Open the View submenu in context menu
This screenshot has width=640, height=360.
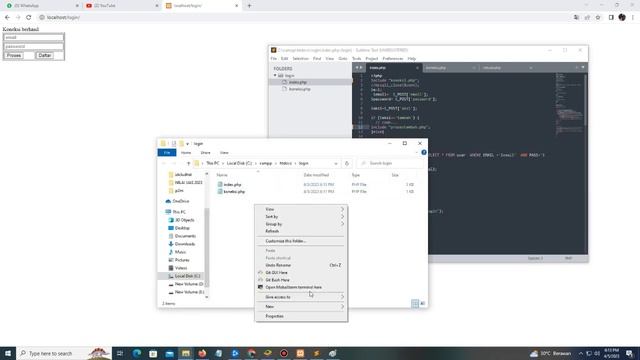(x=301, y=209)
